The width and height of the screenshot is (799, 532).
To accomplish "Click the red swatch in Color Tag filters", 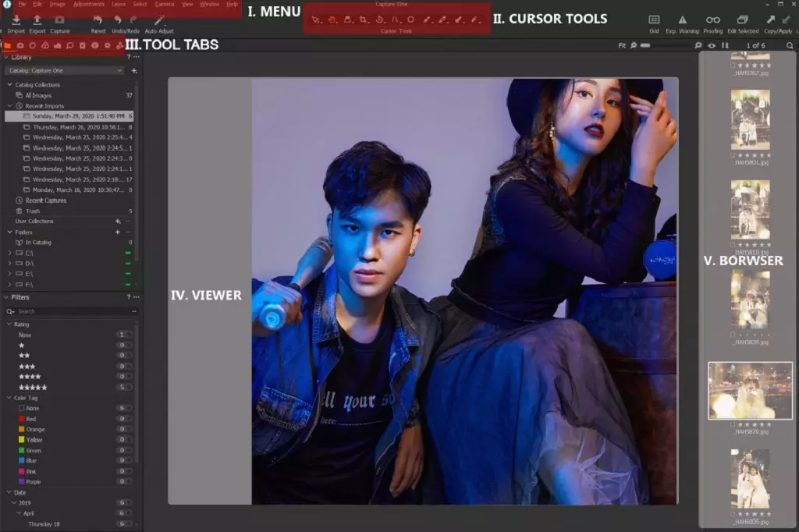I will click(x=21, y=419).
